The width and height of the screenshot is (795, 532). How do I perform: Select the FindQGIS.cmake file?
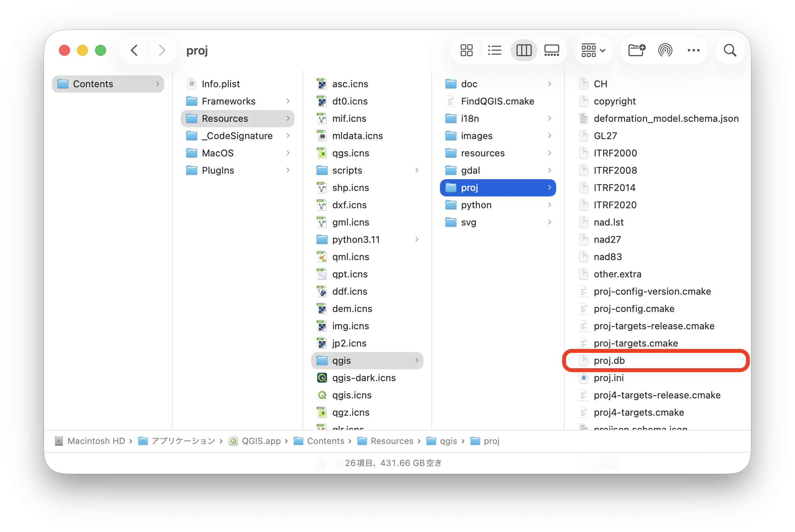tap(498, 101)
